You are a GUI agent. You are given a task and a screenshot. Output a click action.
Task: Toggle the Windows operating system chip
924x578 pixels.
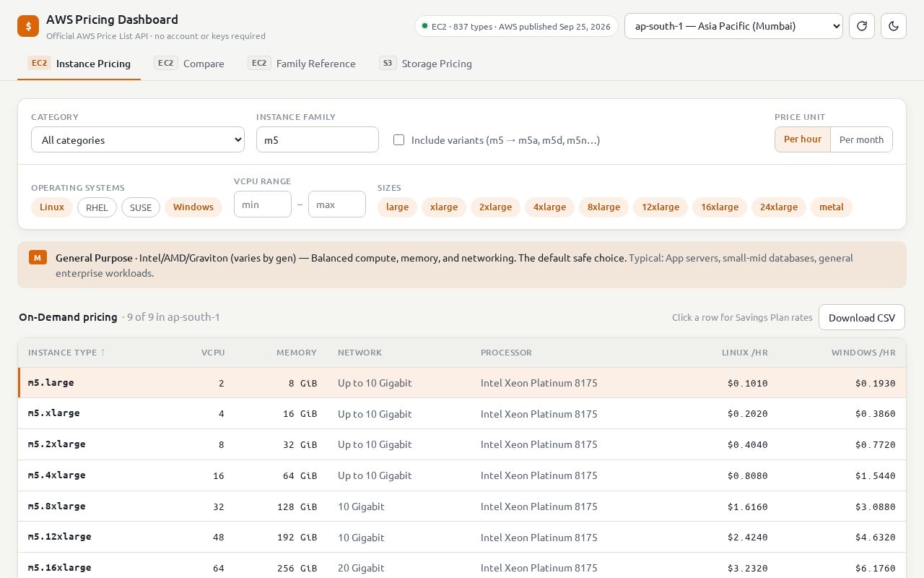193,207
